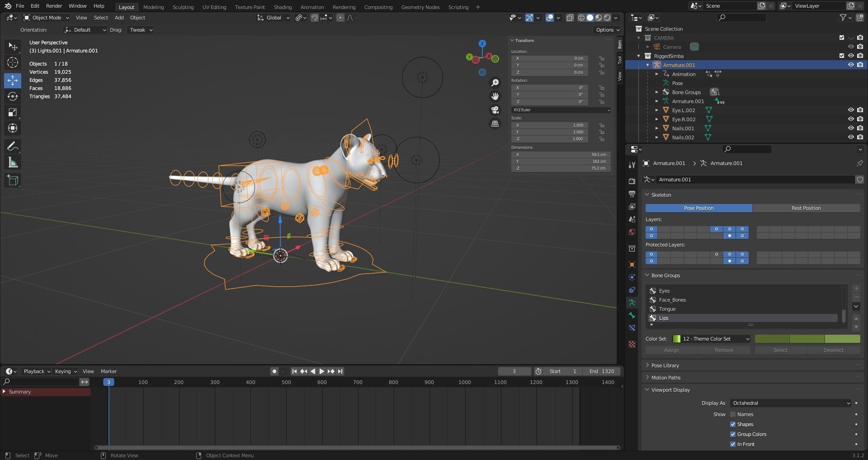Switch perspective/orthographic grid icon
868x460 pixels.
click(x=495, y=123)
